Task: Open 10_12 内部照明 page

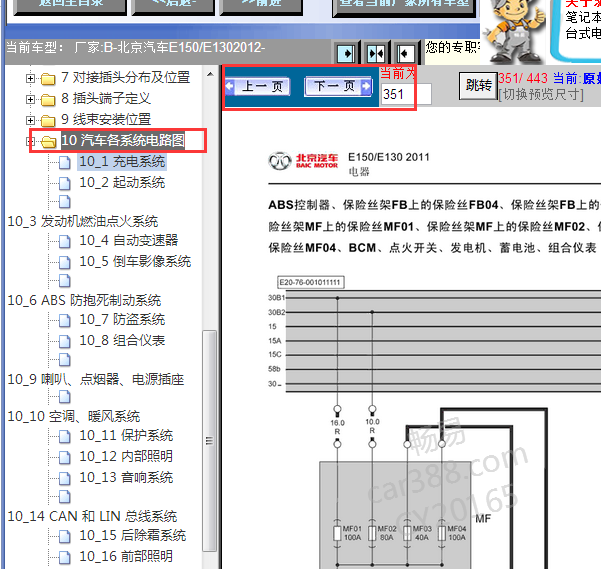Action: pyautogui.click(x=126, y=457)
